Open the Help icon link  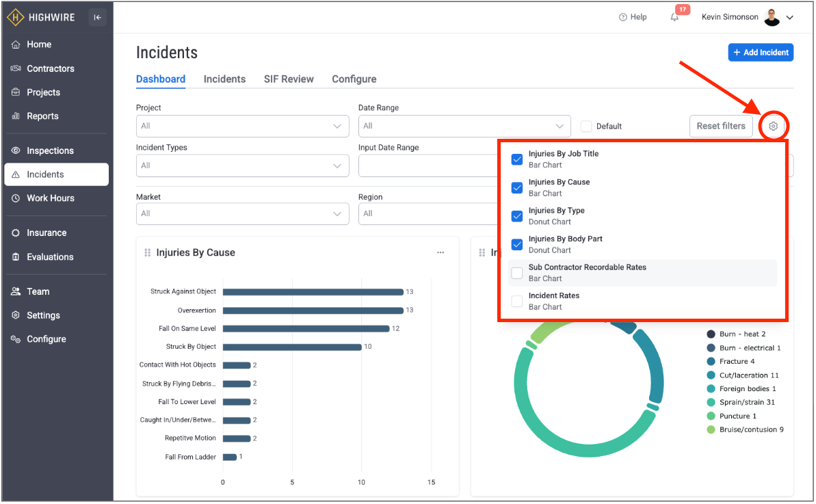pyautogui.click(x=622, y=18)
